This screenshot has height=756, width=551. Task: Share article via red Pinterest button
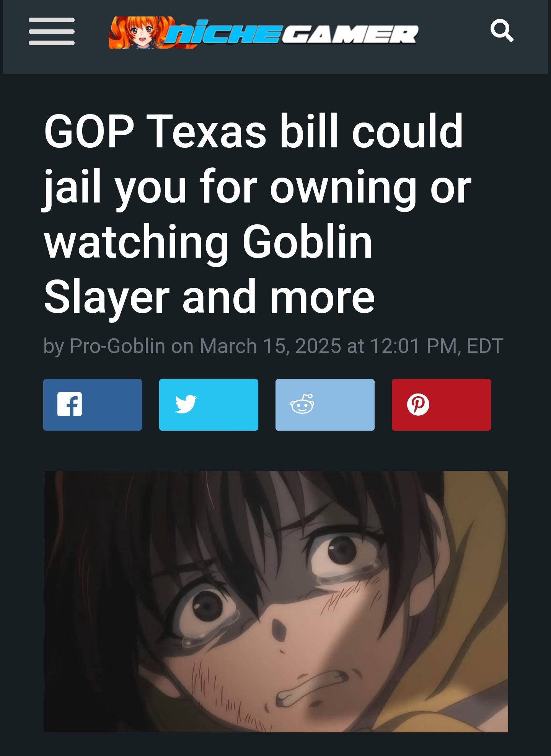(441, 405)
